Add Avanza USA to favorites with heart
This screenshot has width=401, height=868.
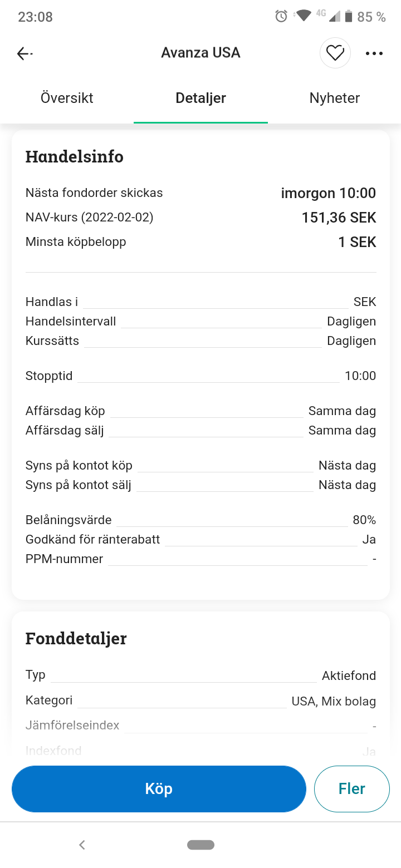335,53
